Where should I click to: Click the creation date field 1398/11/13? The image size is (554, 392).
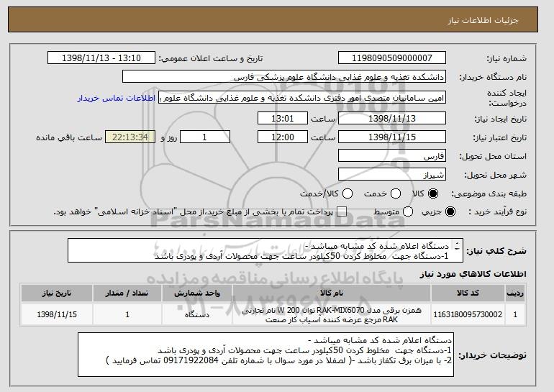pyautogui.click(x=392, y=118)
